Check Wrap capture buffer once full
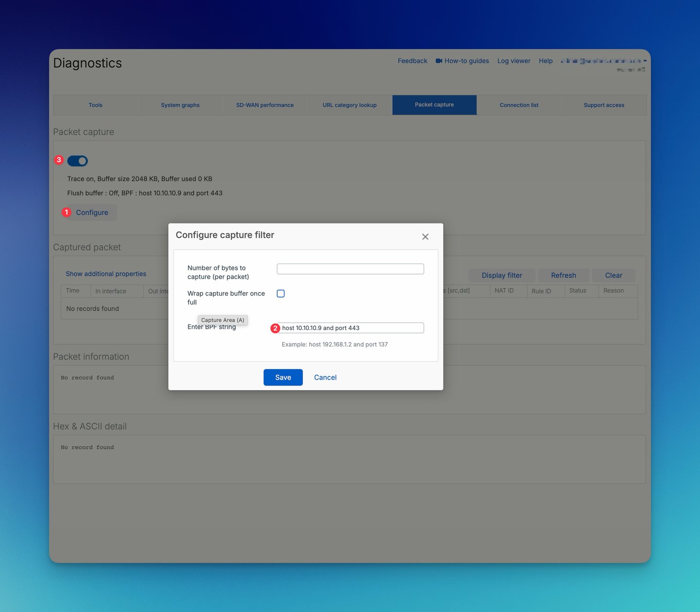This screenshot has width=700, height=612. [x=280, y=294]
